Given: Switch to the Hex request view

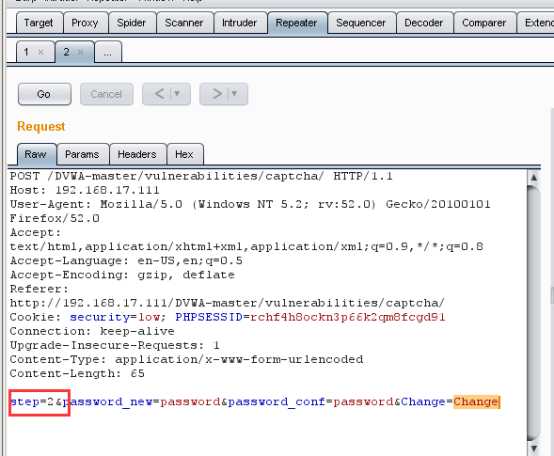Looking at the screenshot, I should pyautogui.click(x=184, y=154).
